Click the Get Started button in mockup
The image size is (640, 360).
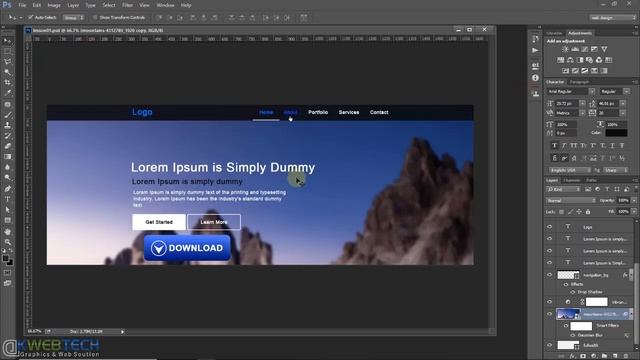159,222
